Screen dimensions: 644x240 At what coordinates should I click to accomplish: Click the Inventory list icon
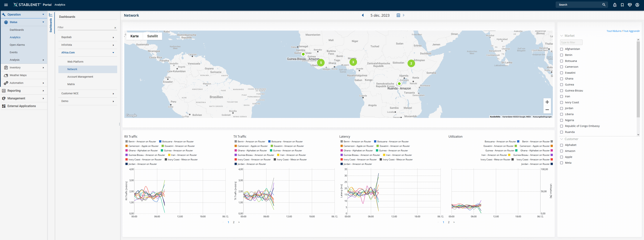pyautogui.click(x=6, y=67)
